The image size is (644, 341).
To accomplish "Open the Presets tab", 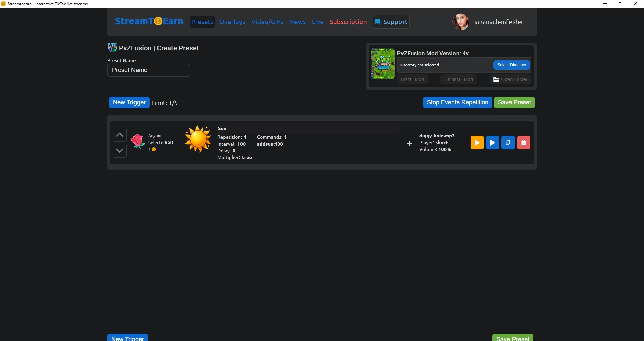I will pyautogui.click(x=202, y=22).
